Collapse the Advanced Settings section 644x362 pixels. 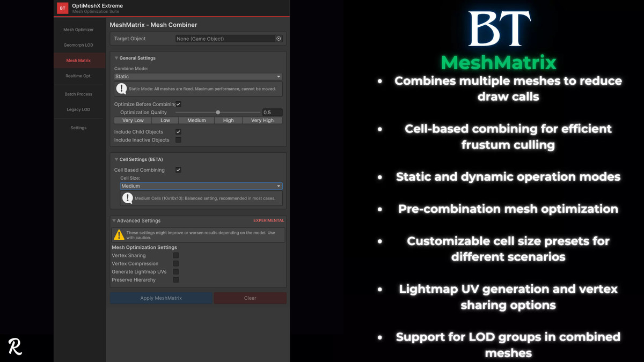point(114,220)
